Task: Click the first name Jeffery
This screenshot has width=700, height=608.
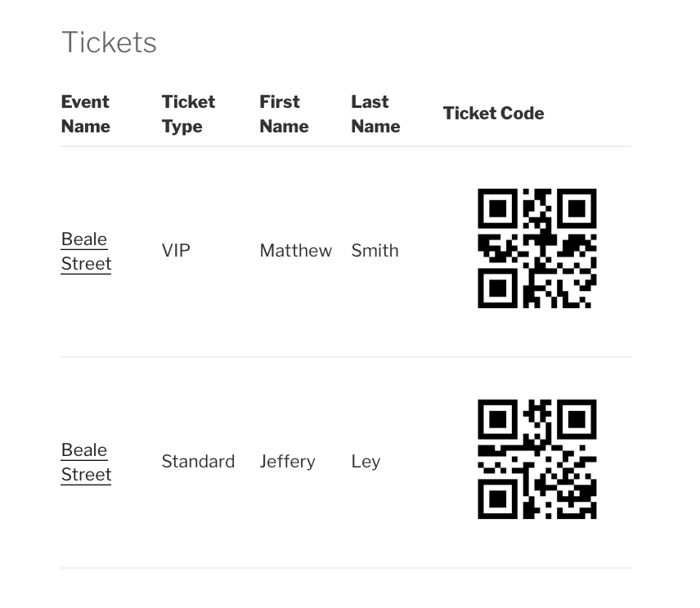Action: (288, 463)
